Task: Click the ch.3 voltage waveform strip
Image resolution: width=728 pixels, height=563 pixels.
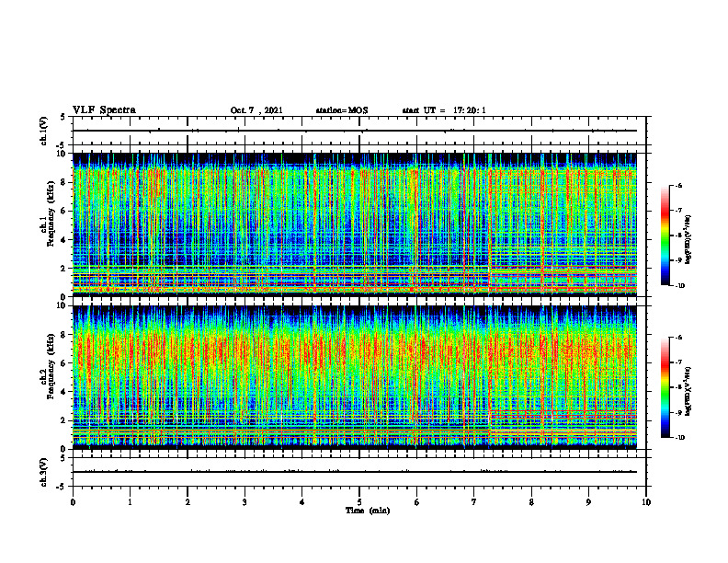Action: (359, 472)
